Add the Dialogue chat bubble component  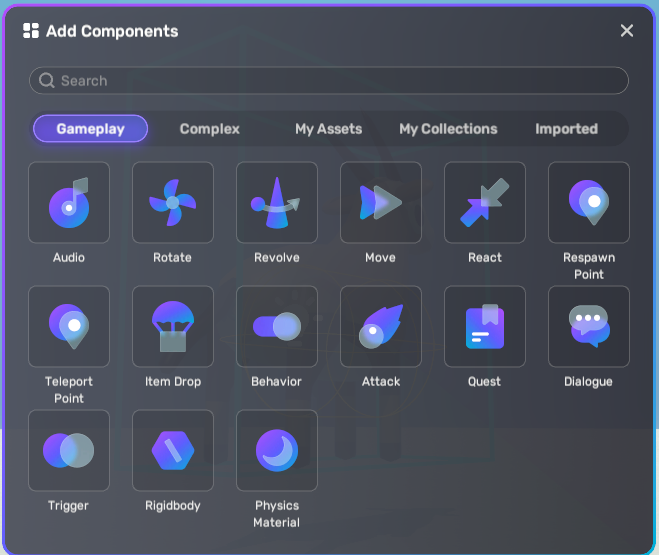click(589, 326)
